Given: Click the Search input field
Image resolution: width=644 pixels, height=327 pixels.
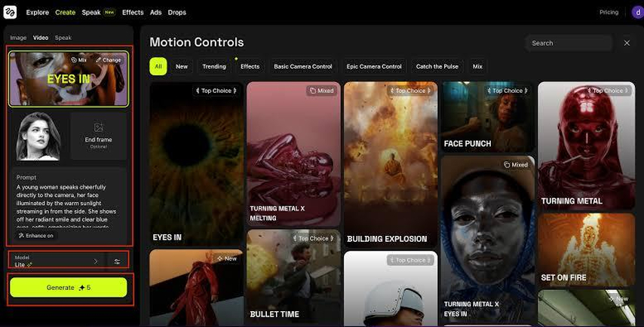Looking at the screenshot, I should 569,43.
